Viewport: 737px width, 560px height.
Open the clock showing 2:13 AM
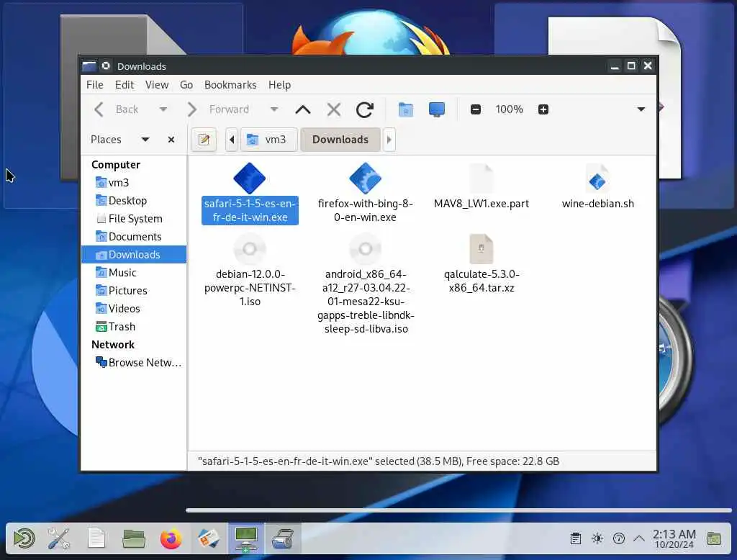pos(674,539)
